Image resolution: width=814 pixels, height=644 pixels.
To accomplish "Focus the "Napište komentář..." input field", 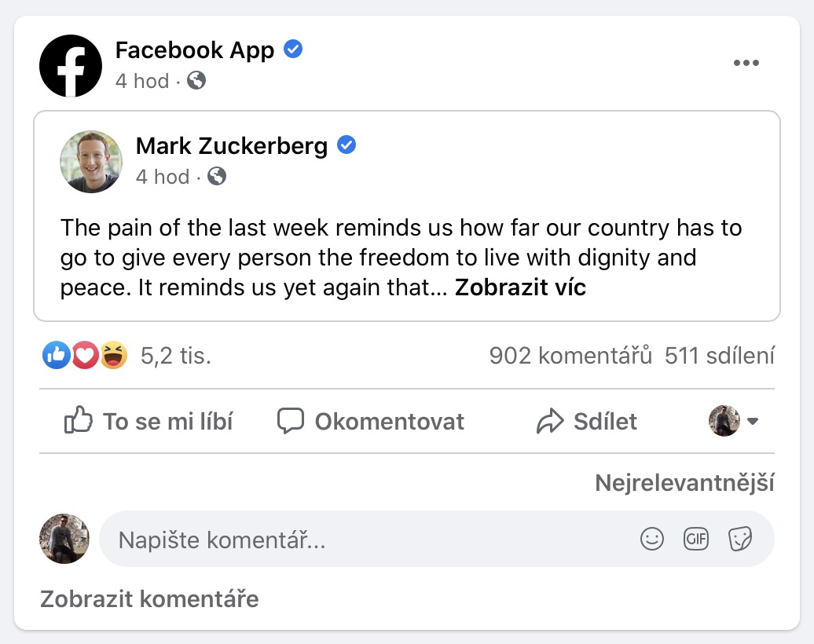I will pos(369,540).
